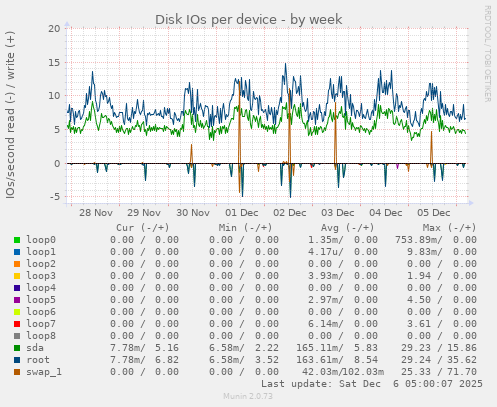
Task: Click the y-axis value 15
Action: point(54,62)
